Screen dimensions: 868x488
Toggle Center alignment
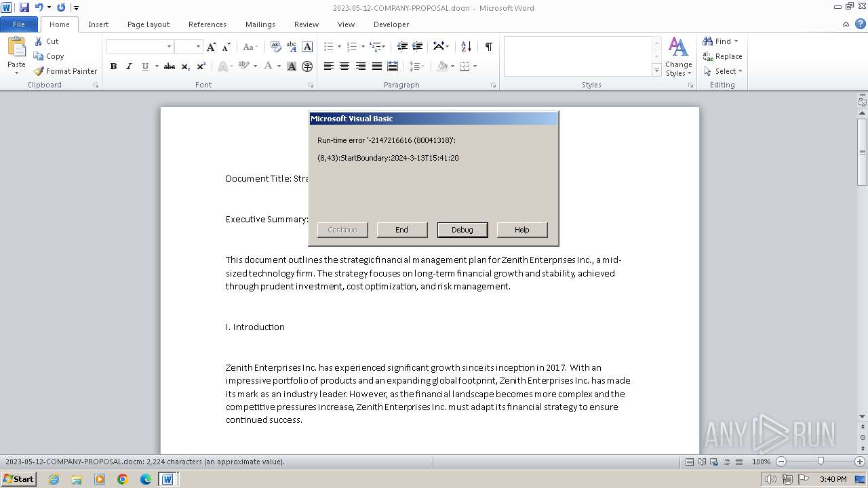(x=344, y=66)
